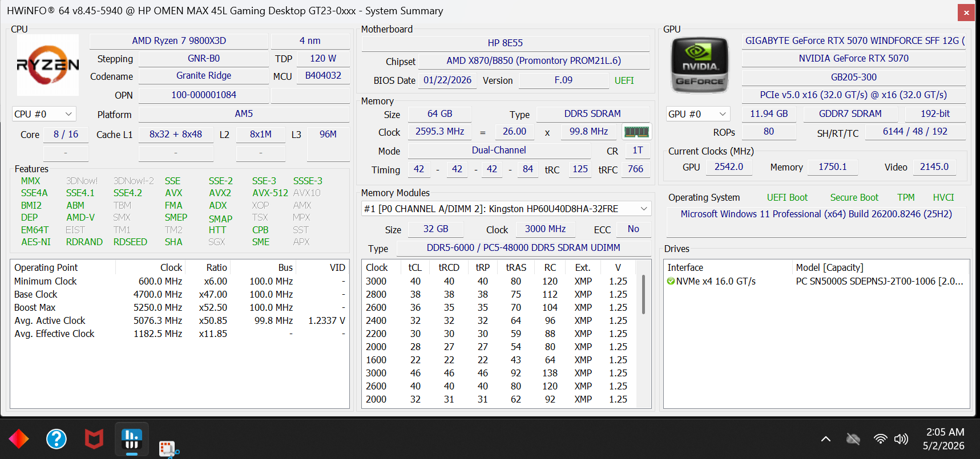Viewport: 980px width, 459px height.
Task: Click the AMD Ryzen CPU logo
Action: 48,65
